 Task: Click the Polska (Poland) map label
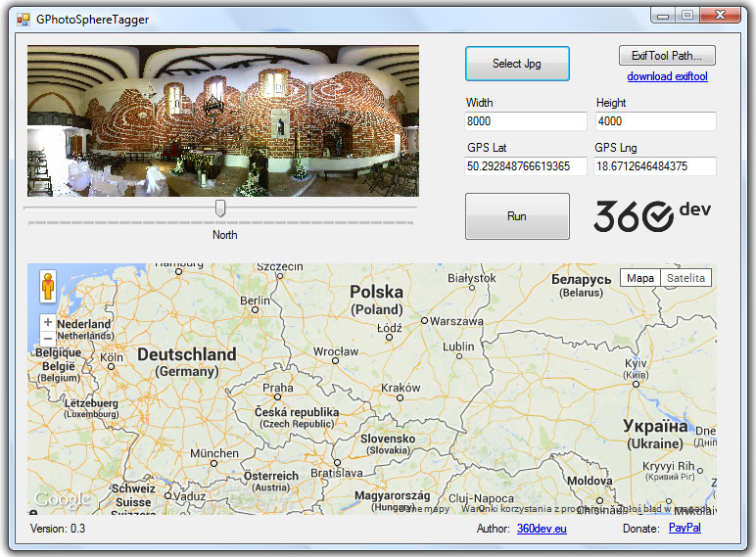tap(377, 301)
